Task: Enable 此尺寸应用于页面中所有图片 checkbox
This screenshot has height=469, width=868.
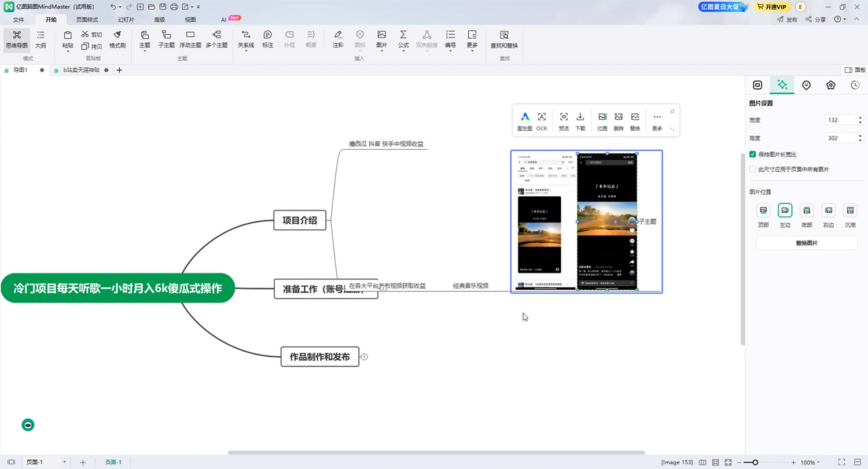Action: (753, 169)
